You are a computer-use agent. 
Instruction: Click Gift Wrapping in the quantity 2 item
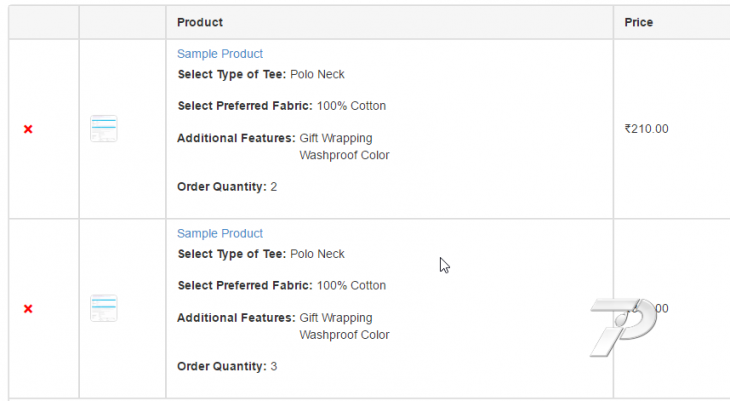[x=336, y=138]
